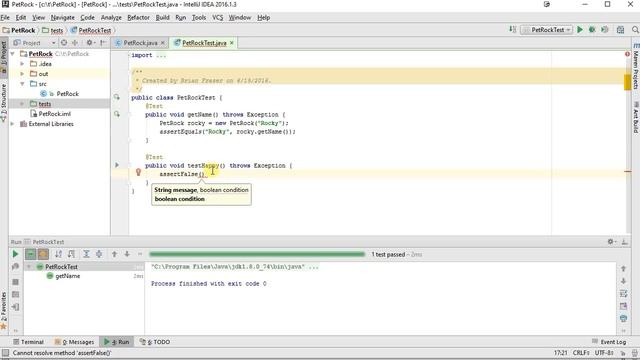This screenshot has height=360, width=640.
Task: Close the PetRock.java tab
Action: (163, 43)
